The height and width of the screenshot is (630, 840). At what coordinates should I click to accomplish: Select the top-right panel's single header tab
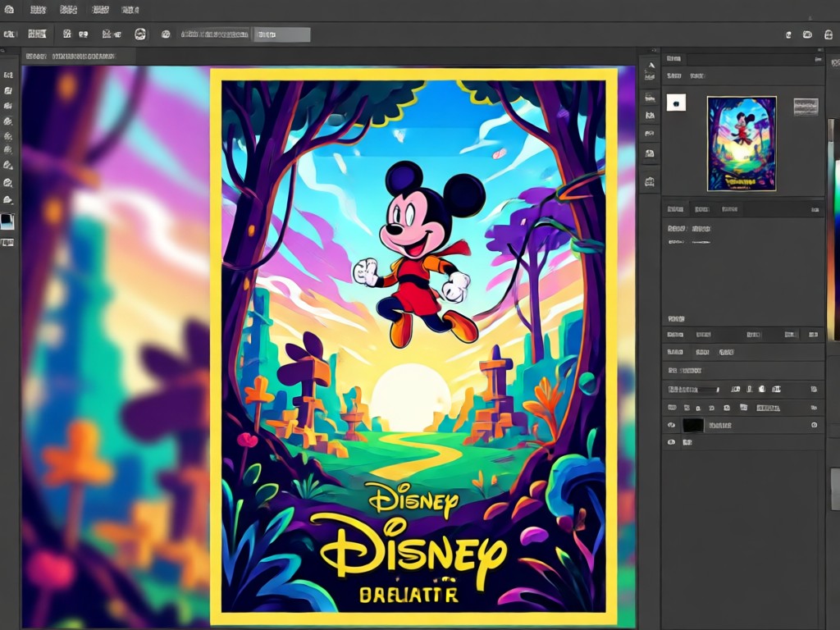click(x=674, y=58)
